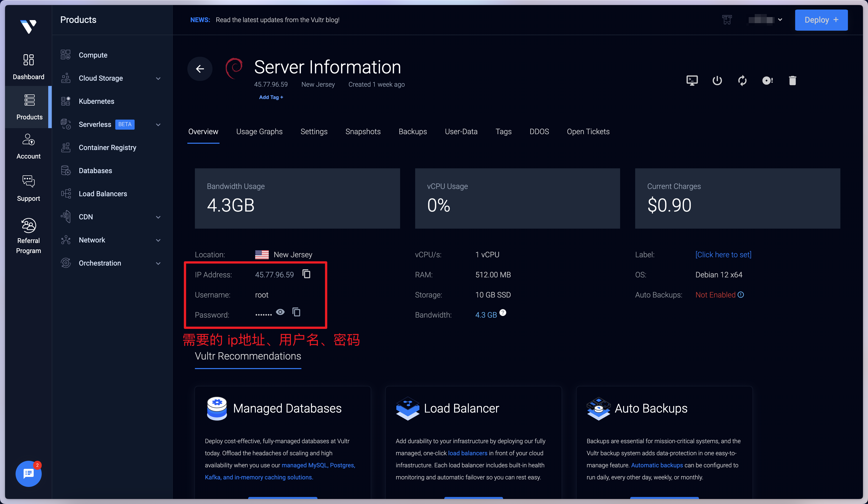
Task: Open the live chat bubble icon
Action: pos(28,474)
